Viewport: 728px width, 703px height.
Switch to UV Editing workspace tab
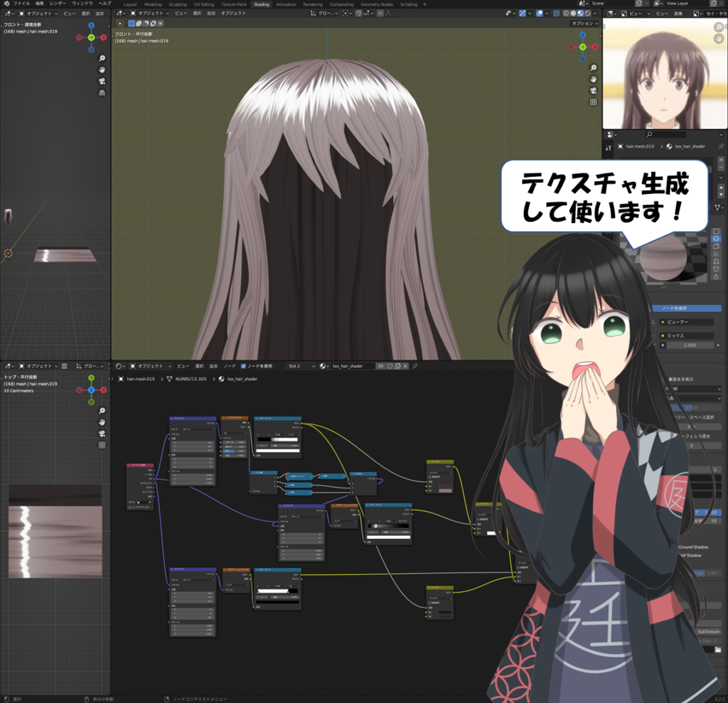[204, 4]
